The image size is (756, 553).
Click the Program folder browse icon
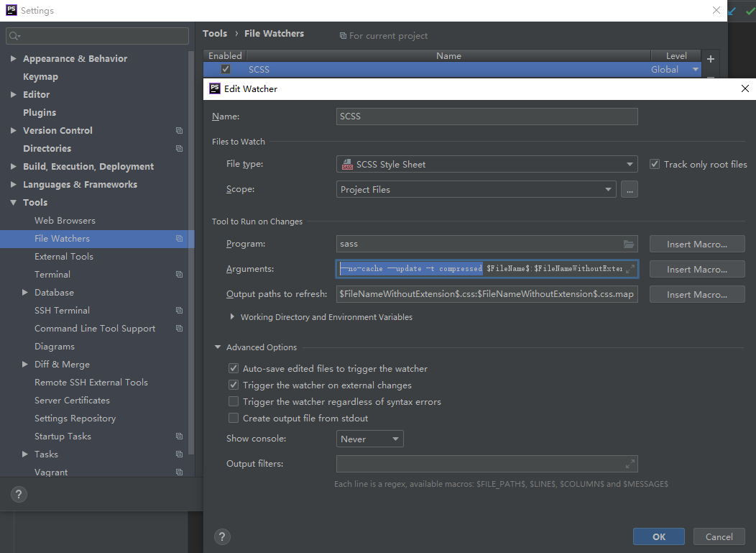pos(629,244)
